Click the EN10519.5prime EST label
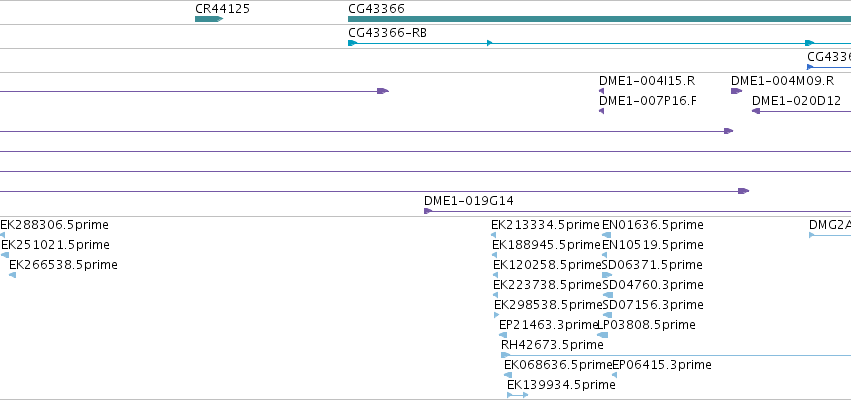This screenshot has height=400, width=851. tap(653, 245)
